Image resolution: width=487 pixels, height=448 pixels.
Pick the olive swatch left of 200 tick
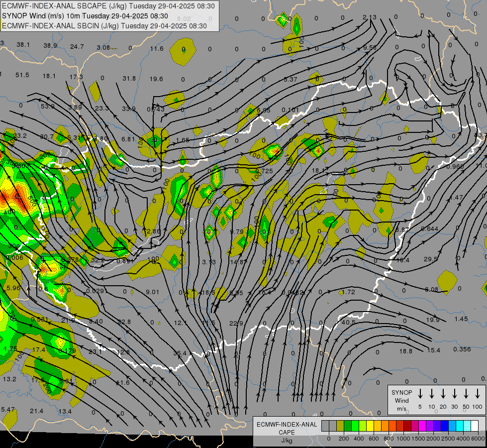pos(340,426)
